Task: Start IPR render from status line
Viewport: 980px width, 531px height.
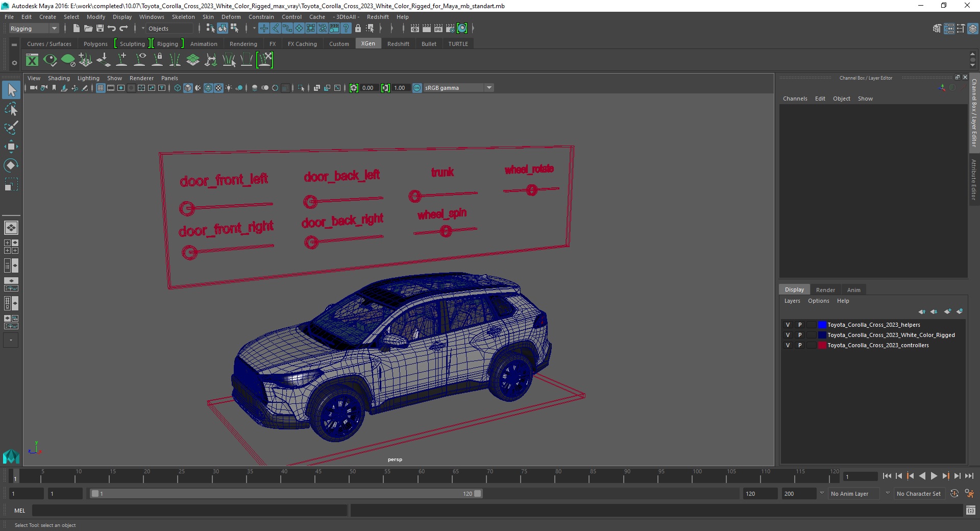Action: tap(438, 29)
